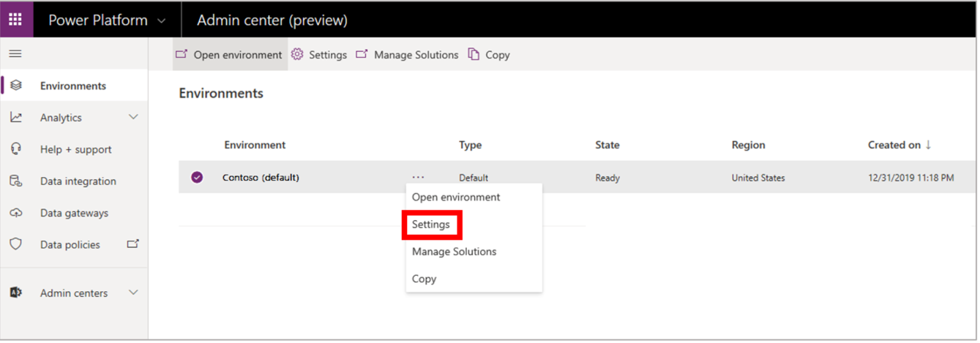
Task: Click the Data integration icon
Action: tap(16, 181)
